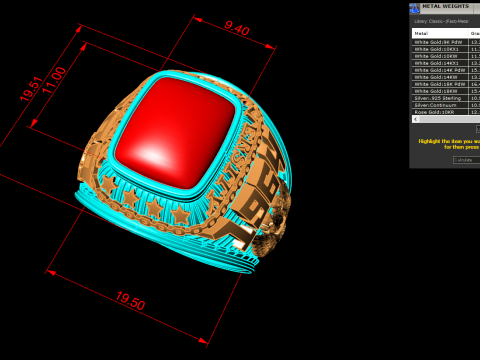Select the Silver:.925 Sterling row
Screen dimensions: 480x360
click(x=446, y=98)
